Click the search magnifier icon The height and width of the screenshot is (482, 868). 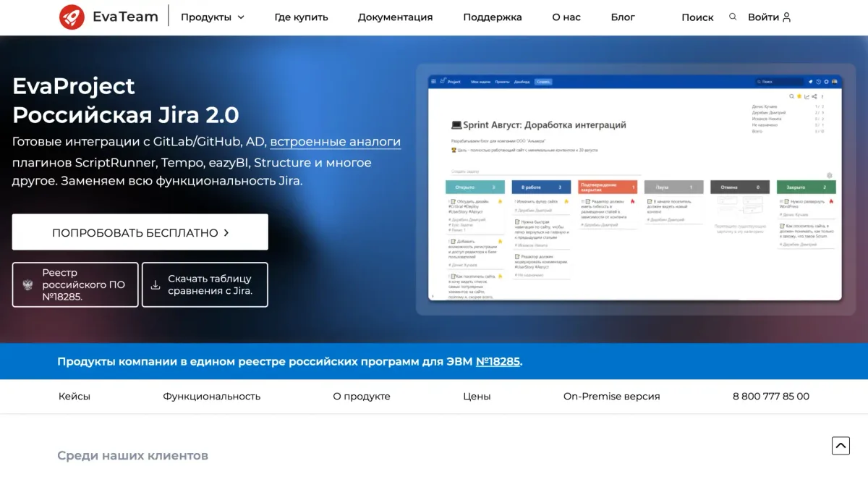pos(733,17)
